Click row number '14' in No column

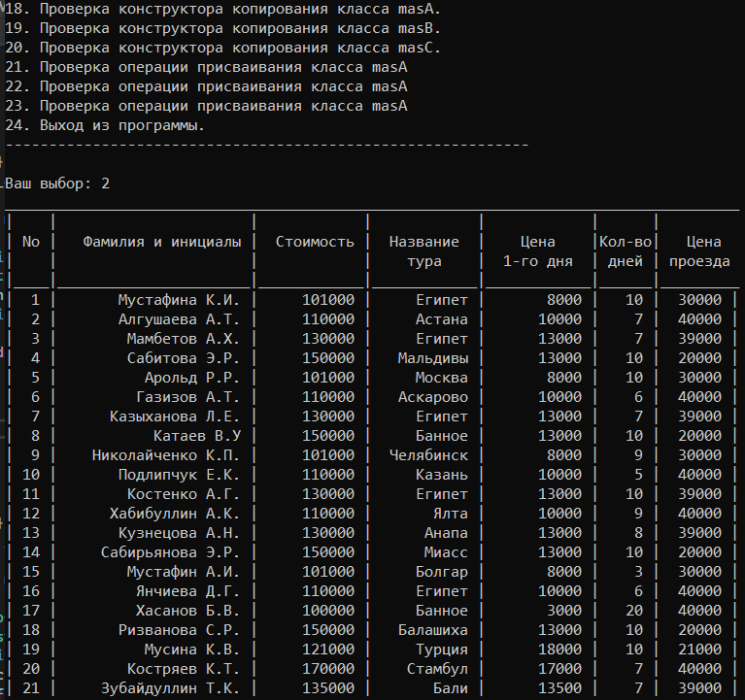point(31,553)
